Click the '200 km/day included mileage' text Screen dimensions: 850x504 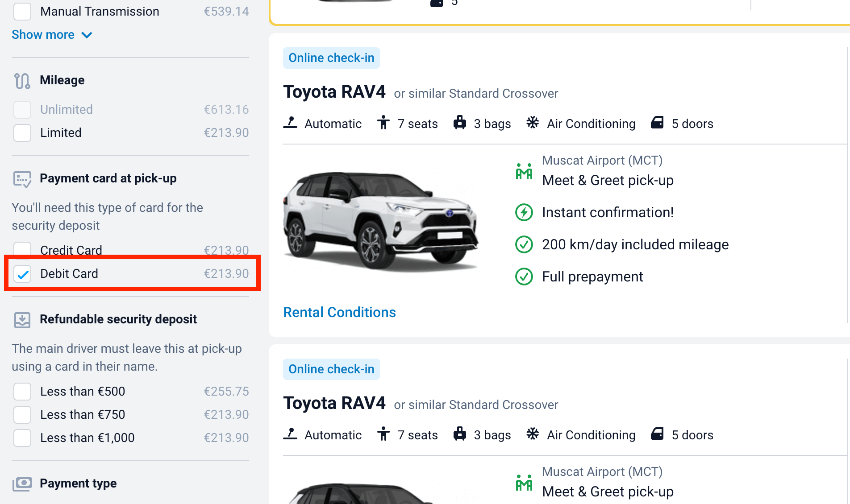(x=635, y=244)
